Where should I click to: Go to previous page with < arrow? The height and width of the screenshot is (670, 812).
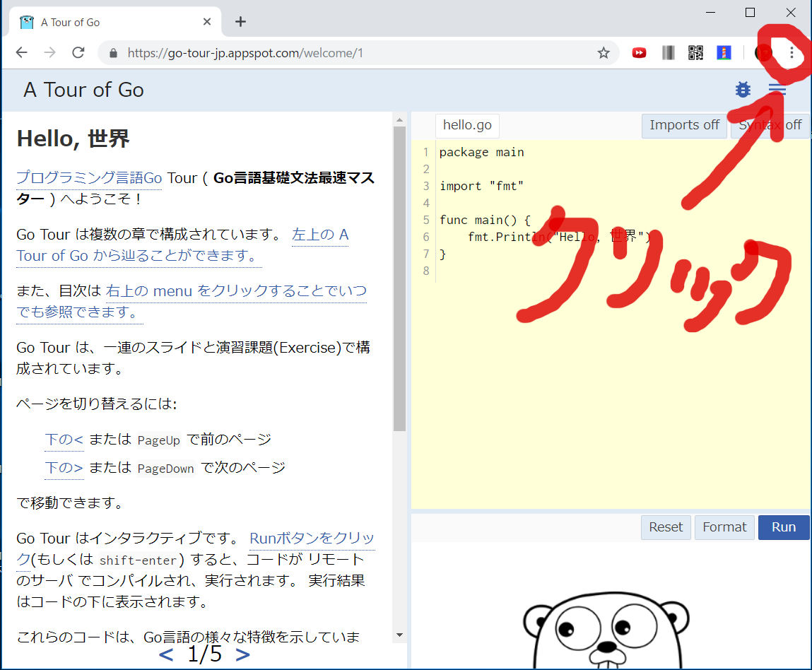(165, 654)
